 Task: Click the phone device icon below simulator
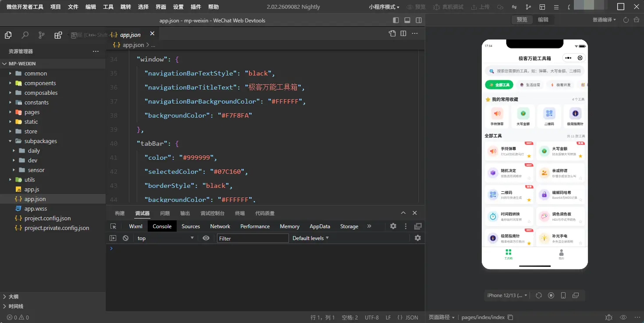click(564, 295)
